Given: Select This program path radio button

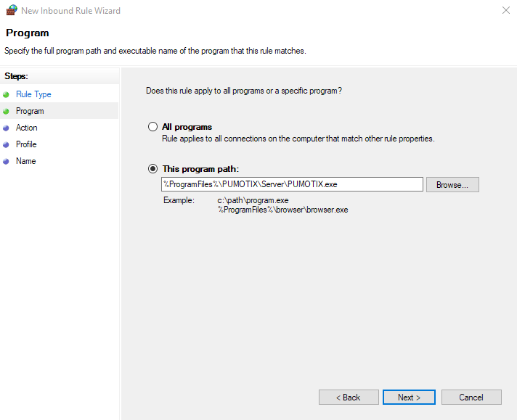Looking at the screenshot, I should tap(152, 169).
